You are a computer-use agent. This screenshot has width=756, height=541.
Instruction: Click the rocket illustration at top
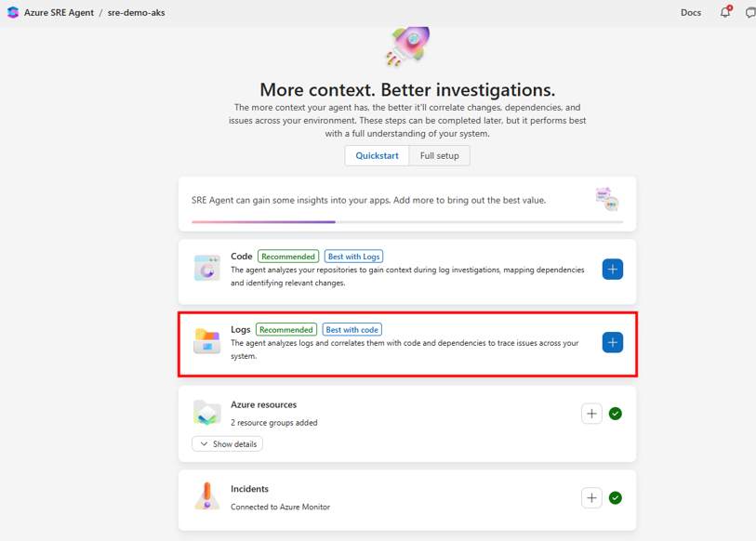408,46
